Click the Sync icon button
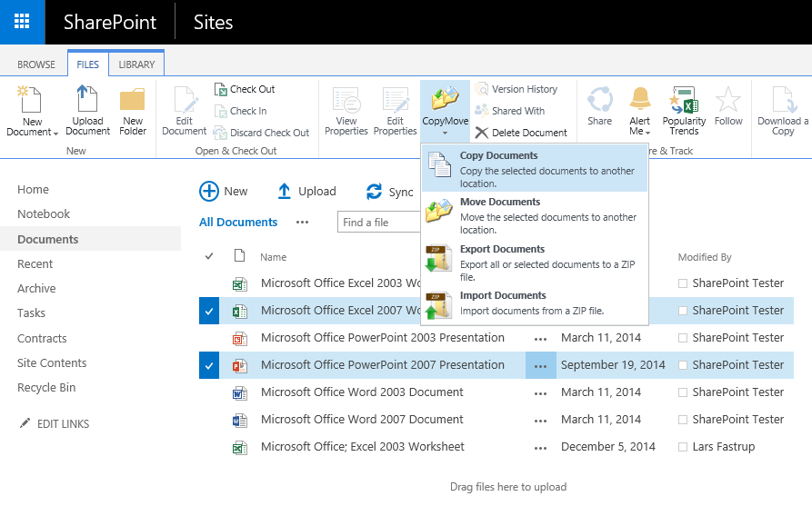This screenshot has width=812, height=506. [x=374, y=192]
